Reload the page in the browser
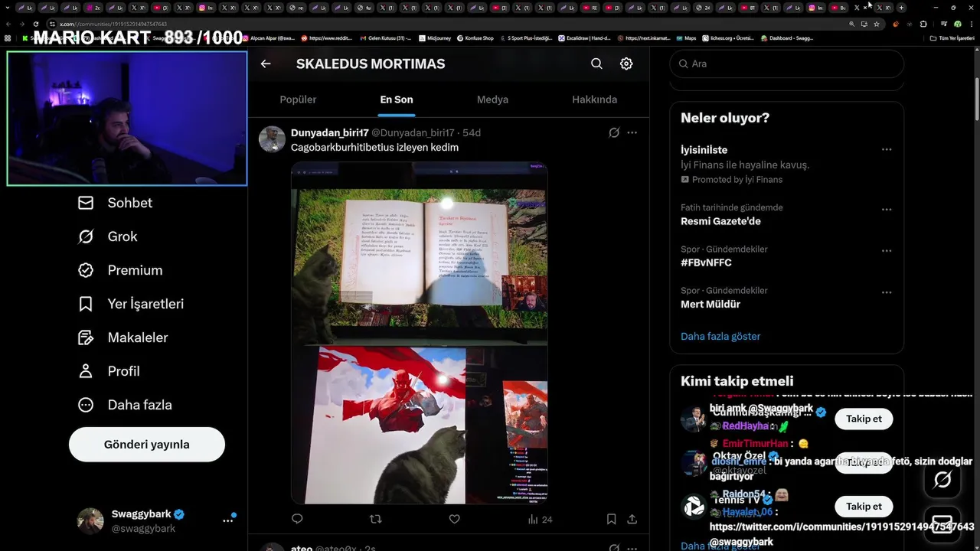This screenshot has height=551, width=980. [x=35, y=24]
